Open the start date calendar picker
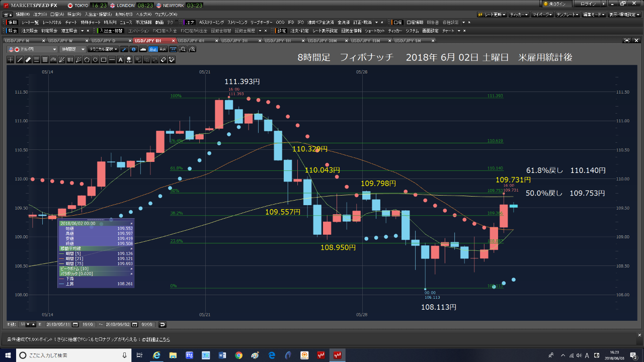This screenshot has width=644, height=362. click(x=75, y=324)
